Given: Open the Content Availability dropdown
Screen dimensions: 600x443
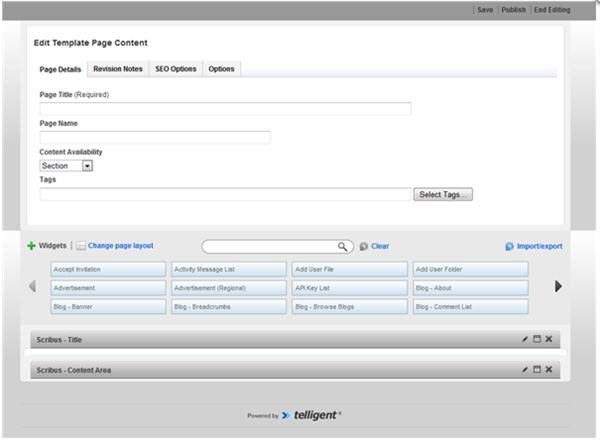Looking at the screenshot, I should (x=87, y=166).
